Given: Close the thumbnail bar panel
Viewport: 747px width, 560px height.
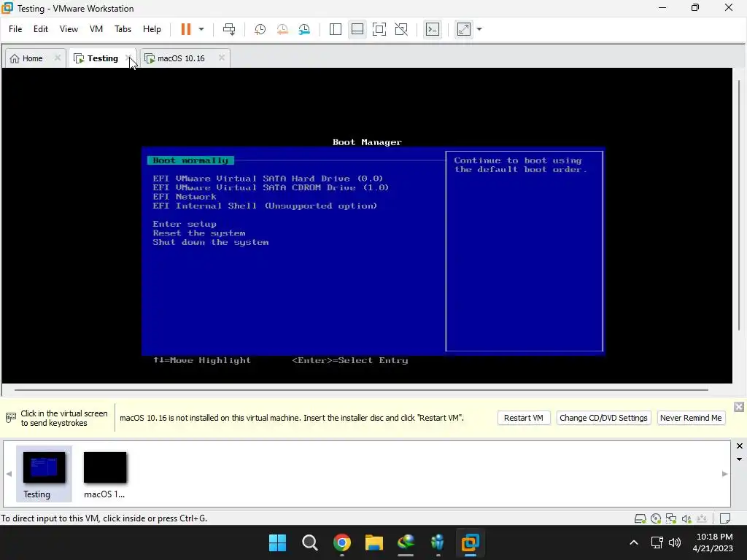Looking at the screenshot, I should [740, 446].
